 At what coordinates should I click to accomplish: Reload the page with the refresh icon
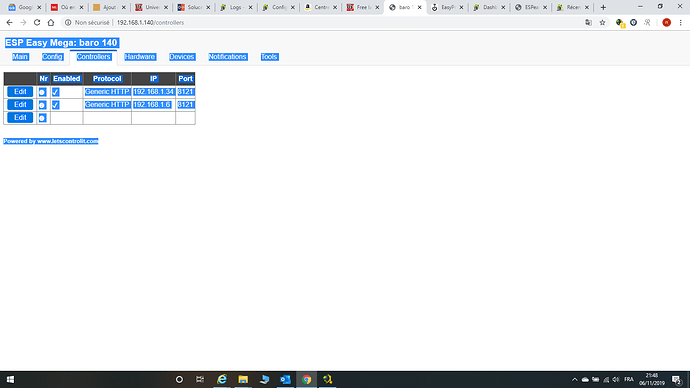(x=37, y=22)
